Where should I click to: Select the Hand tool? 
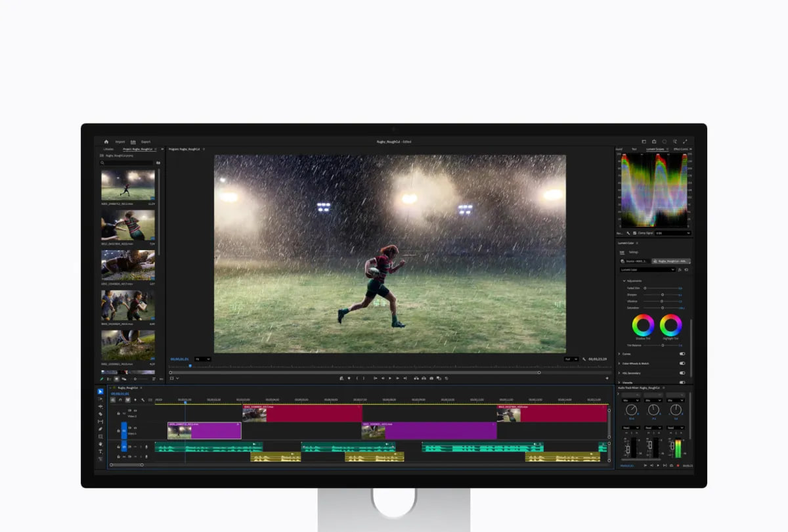pos(100,444)
